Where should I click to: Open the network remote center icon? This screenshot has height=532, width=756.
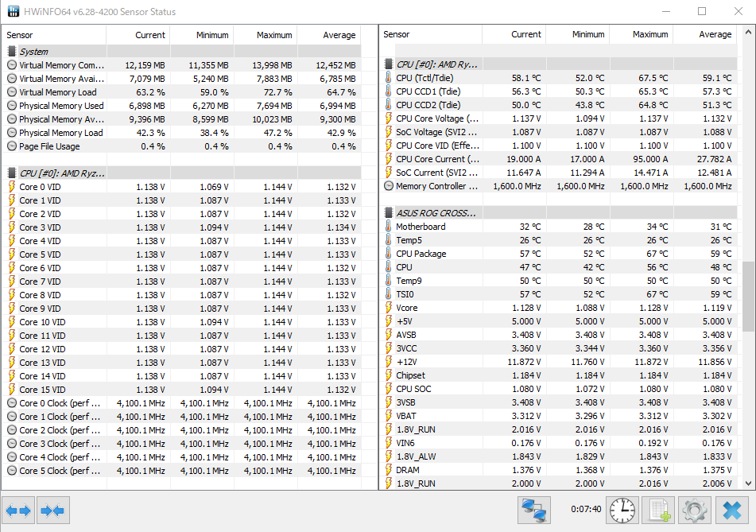tap(534, 511)
